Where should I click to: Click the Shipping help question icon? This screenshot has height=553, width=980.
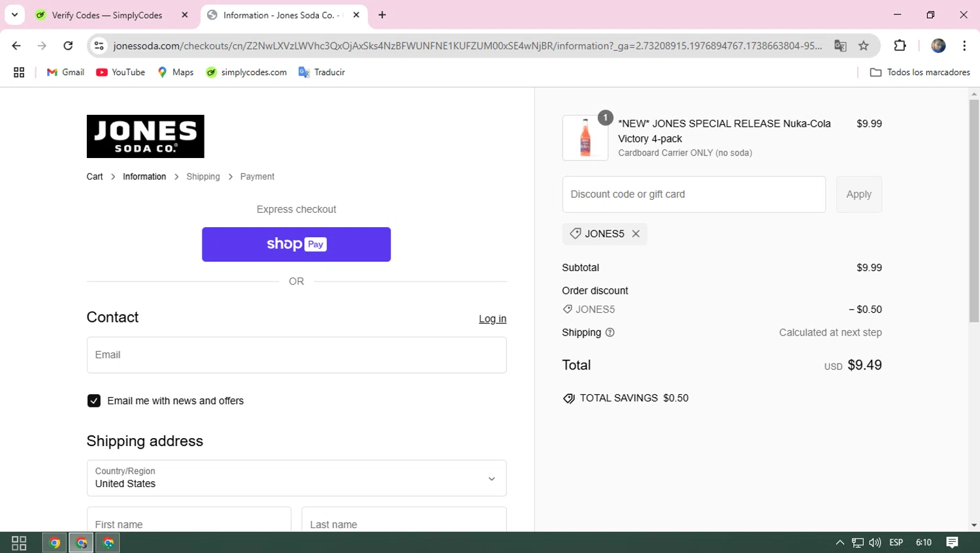click(610, 332)
